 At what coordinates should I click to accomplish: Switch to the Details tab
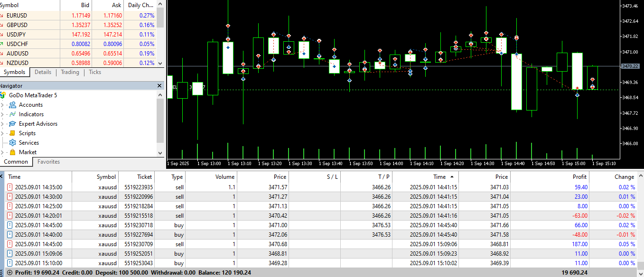pyautogui.click(x=43, y=72)
